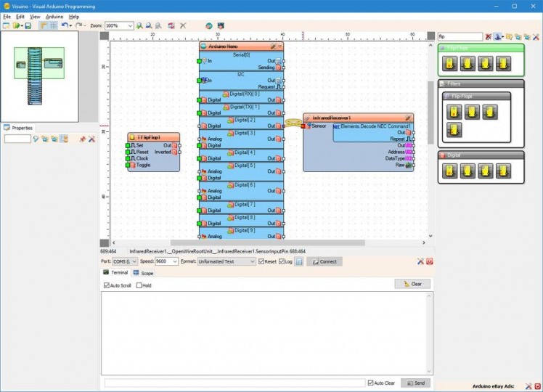Expand the serial Speed dropdown
The width and height of the screenshot is (543, 392).
click(x=175, y=261)
